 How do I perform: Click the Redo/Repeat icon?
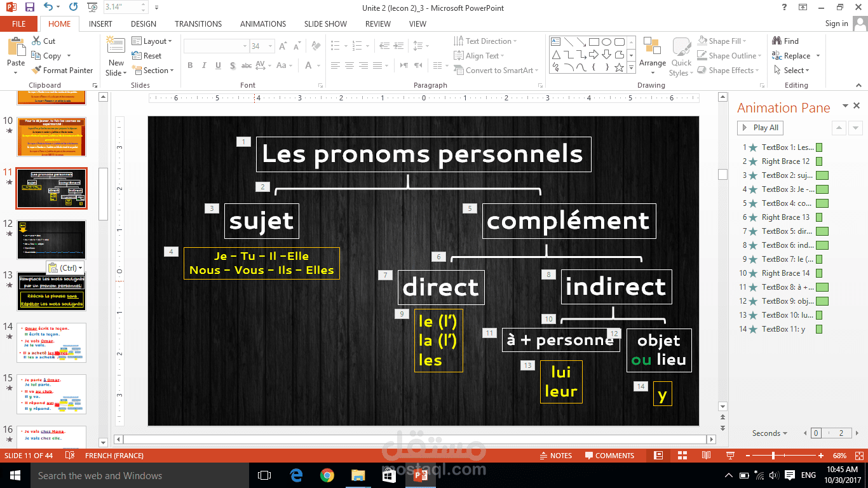74,8
